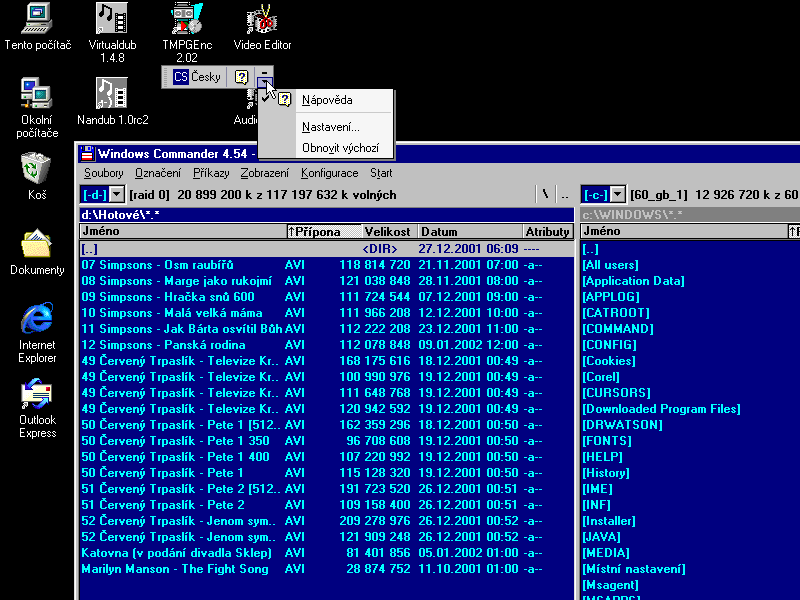Sort left panel by Datum column
The image size is (800, 600).
[470, 231]
